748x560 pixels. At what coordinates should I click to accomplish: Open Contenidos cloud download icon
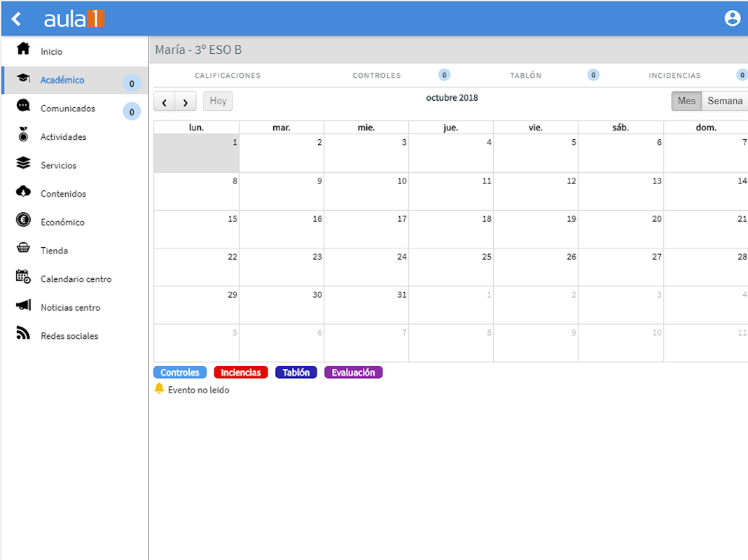tap(23, 192)
